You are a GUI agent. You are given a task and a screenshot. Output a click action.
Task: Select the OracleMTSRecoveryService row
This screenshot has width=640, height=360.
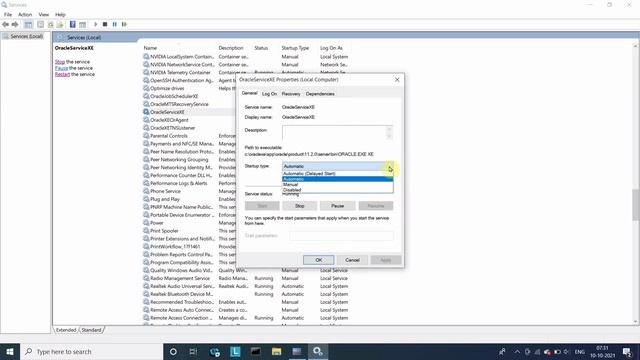(179, 104)
